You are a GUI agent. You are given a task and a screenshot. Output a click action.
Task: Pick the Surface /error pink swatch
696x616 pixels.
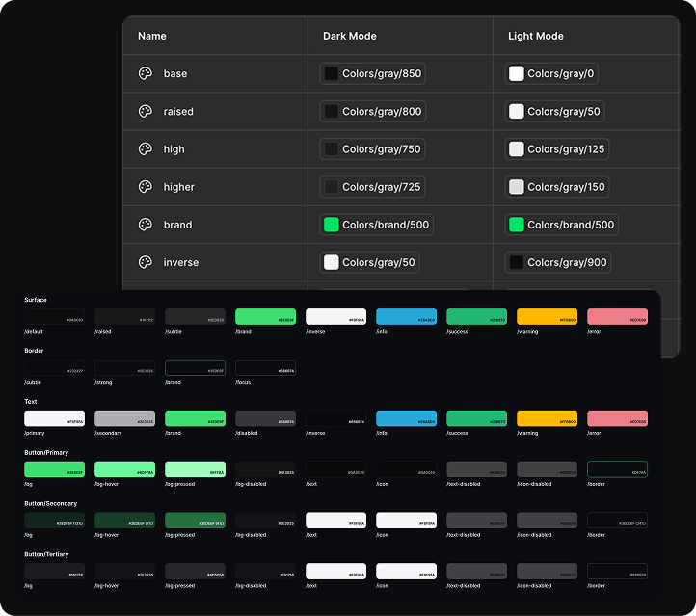tap(617, 317)
